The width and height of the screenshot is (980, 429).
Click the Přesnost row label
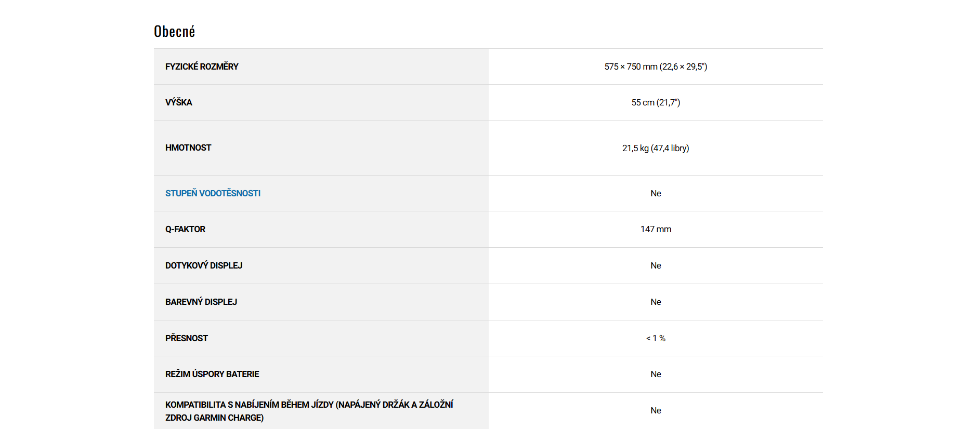(x=187, y=338)
